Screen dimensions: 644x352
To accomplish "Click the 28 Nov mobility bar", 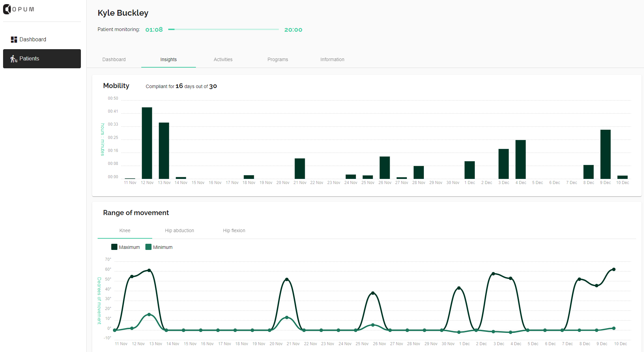I will (x=419, y=172).
